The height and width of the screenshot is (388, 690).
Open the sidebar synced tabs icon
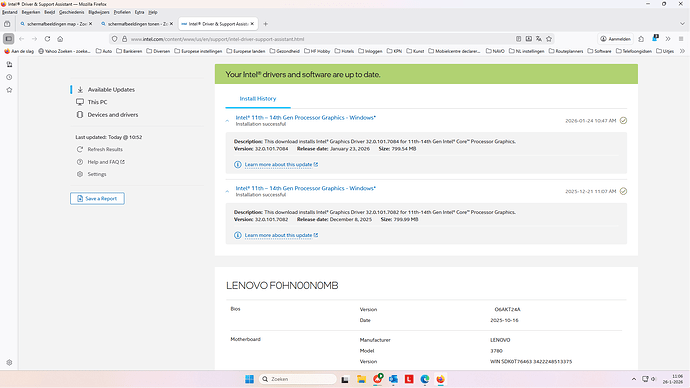click(x=9, y=65)
